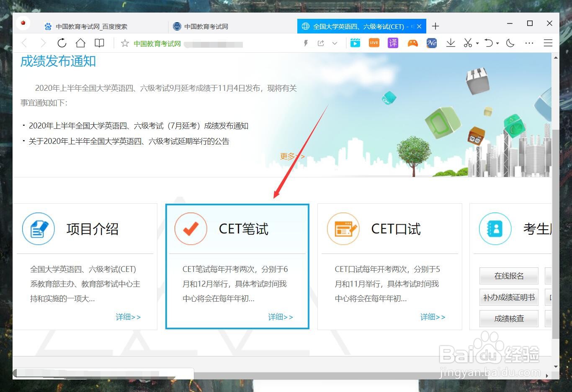Image resolution: width=572 pixels, height=392 pixels.
Task: Add current page to bookmarks via star
Action: (124, 43)
